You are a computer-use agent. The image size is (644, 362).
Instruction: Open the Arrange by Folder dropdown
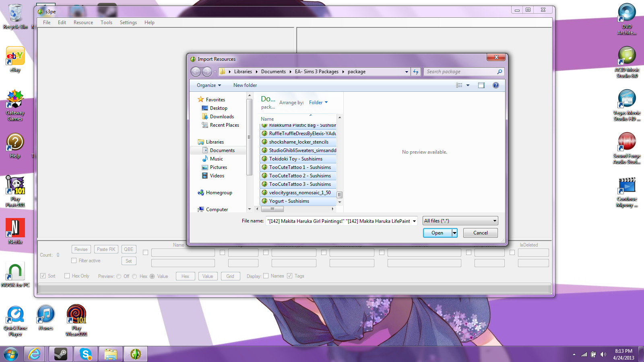click(x=318, y=103)
